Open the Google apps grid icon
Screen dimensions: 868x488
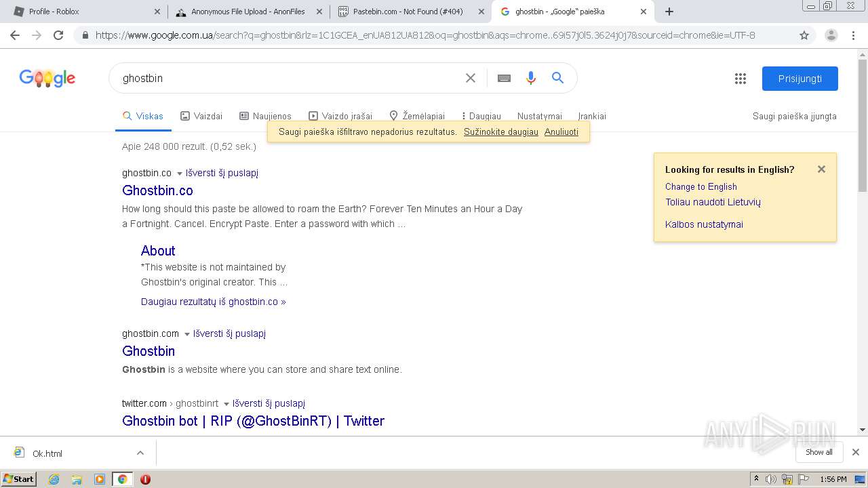click(741, 79)
